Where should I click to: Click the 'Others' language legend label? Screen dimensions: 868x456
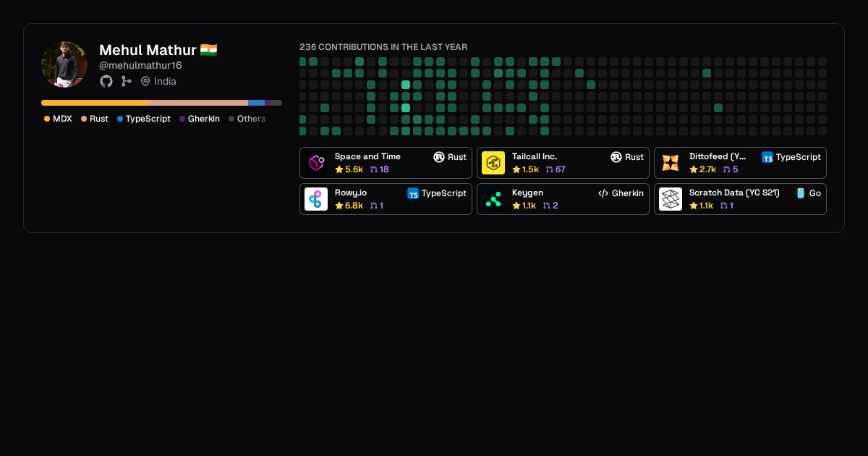(x=251, y=119)
